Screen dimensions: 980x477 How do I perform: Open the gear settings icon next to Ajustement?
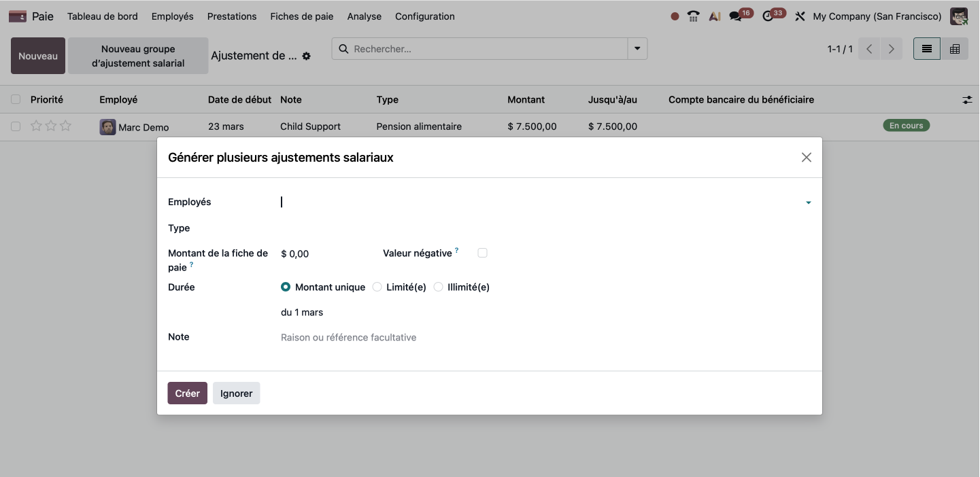(307, 56)
